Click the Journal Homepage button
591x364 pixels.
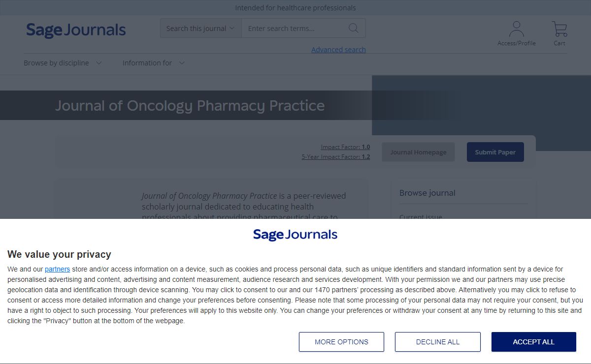(x=418, y=152)
